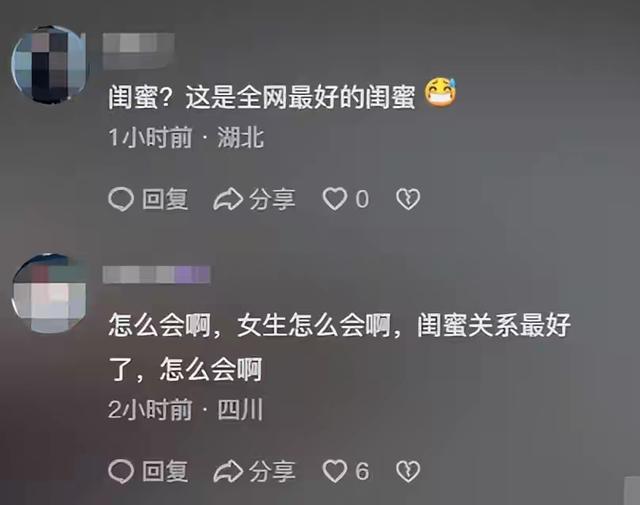Screen dimensions: 640x505
Task: Dislike the Sichuan comment with broken heart
Action: click(x=408, y=471)
